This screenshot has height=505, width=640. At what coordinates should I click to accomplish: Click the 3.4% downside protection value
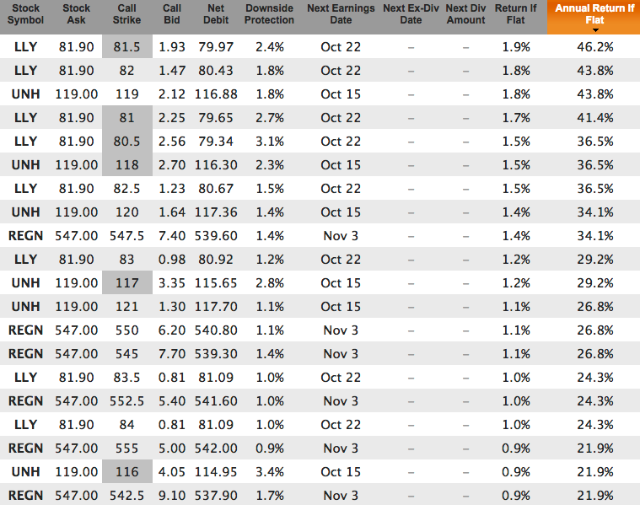click(x=269, y=472)
